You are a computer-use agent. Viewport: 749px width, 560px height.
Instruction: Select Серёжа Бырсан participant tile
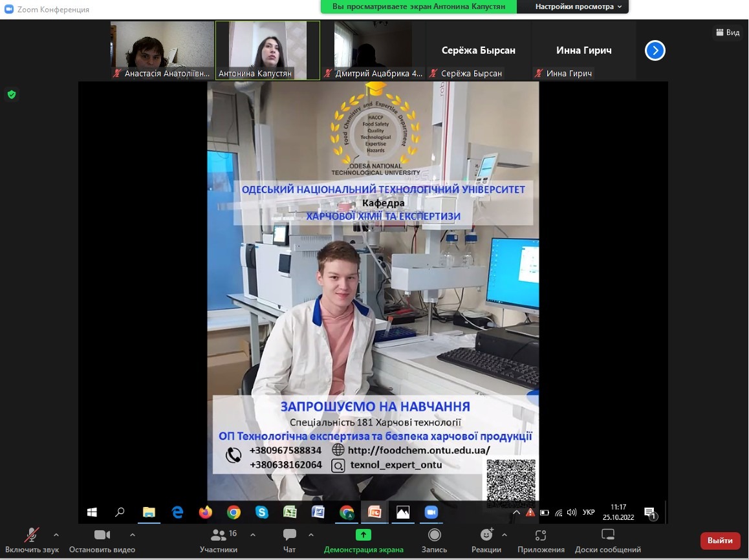(478, 50)
